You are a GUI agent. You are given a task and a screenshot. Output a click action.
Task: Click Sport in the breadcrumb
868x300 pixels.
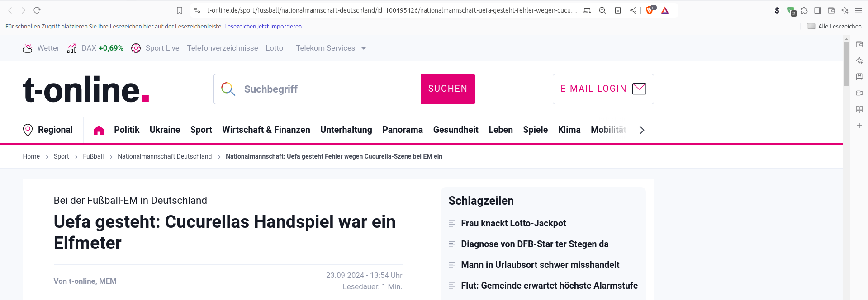coord(61,156)
